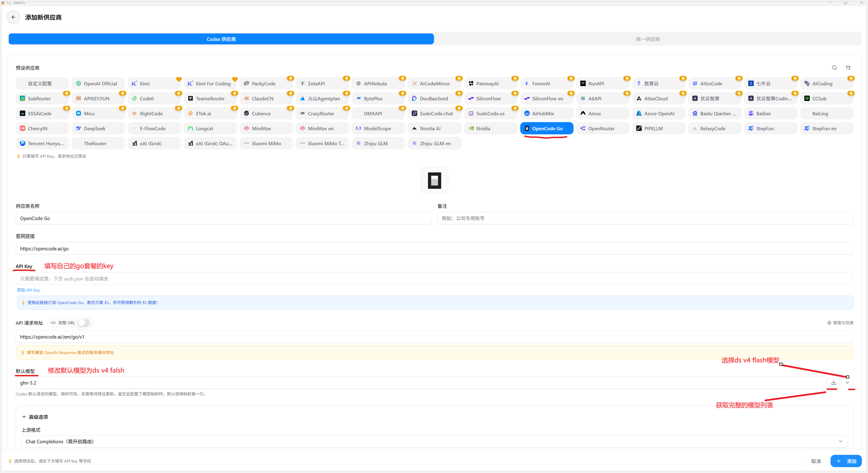Select the 七牛云 preset
This screenshot has height=473, width=868.
[x=770, y=83]
